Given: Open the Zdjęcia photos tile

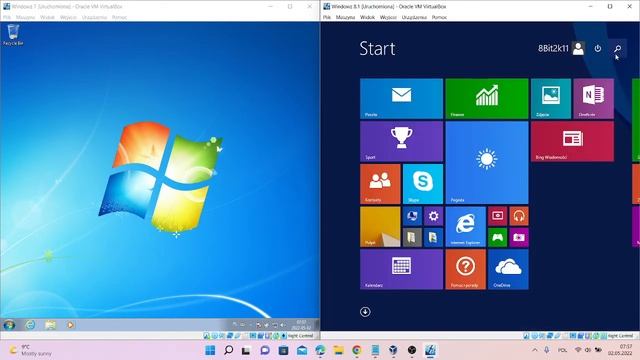Looking at the screenshot, I should 551,99.
